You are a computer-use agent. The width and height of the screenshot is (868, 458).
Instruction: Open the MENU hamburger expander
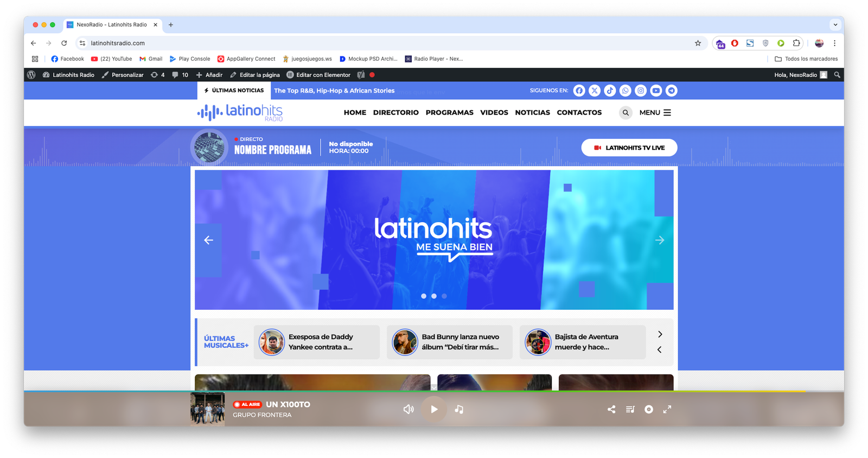[655, 113]
